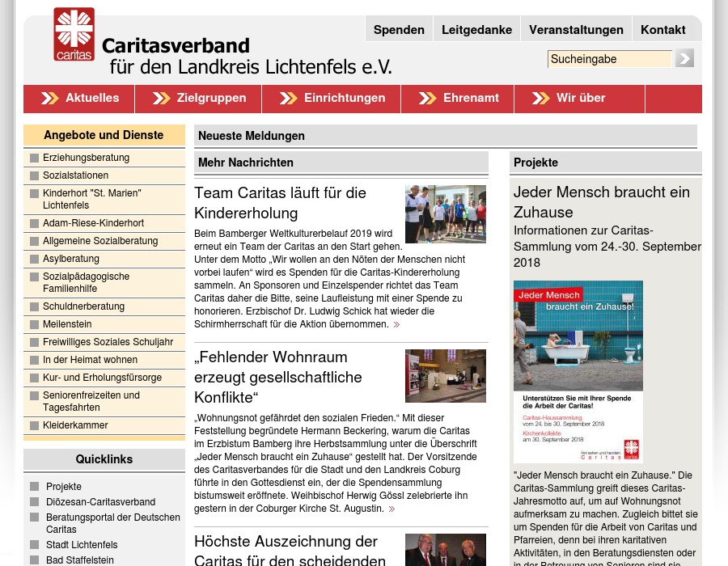
Task: Click the Team Caritas runners photo
Action: click(x=445, y=213)
